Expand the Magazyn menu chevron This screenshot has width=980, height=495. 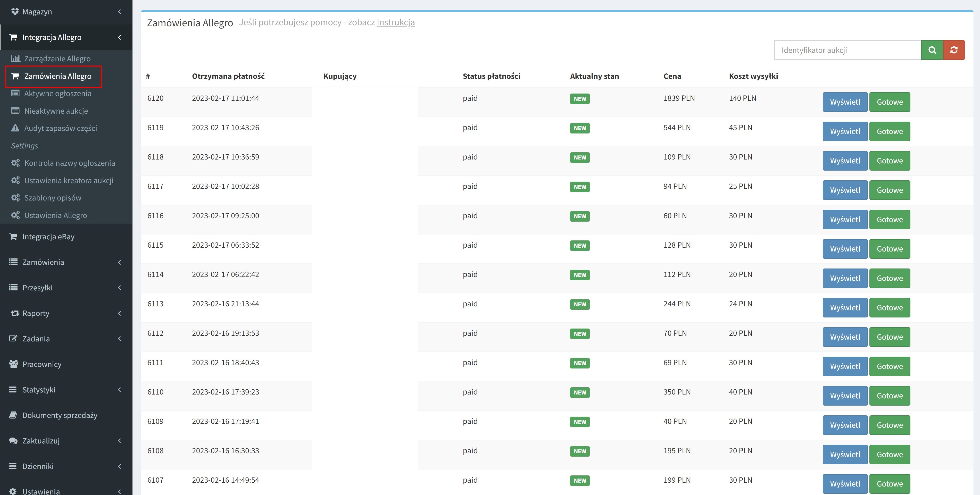119,12
